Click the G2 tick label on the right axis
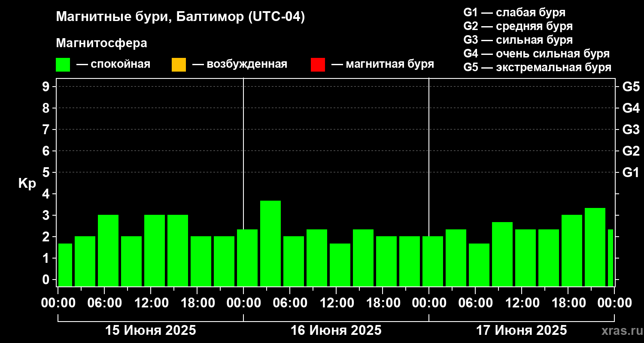The height and width of the screenshot is (343, 644). coord(631,151)
